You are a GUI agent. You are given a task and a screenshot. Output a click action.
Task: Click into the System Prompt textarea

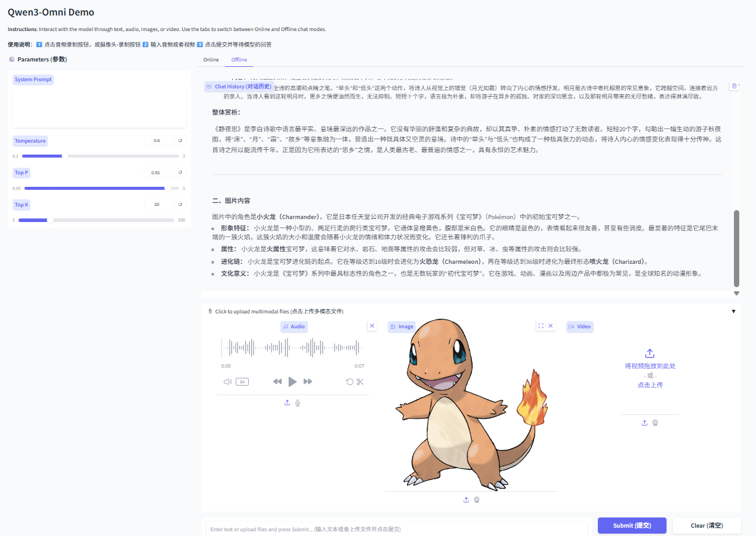coord(100,107)
